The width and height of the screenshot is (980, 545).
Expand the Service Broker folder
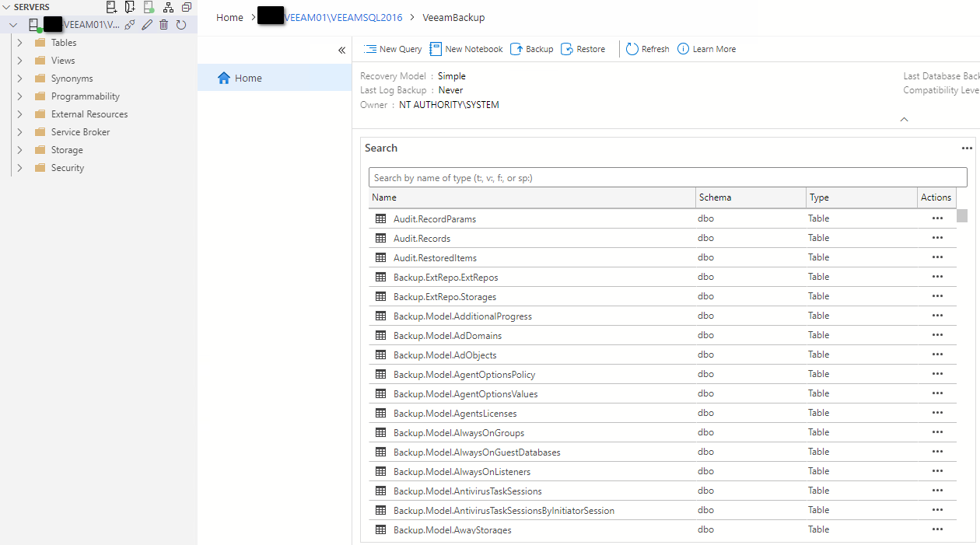(20, 132)
